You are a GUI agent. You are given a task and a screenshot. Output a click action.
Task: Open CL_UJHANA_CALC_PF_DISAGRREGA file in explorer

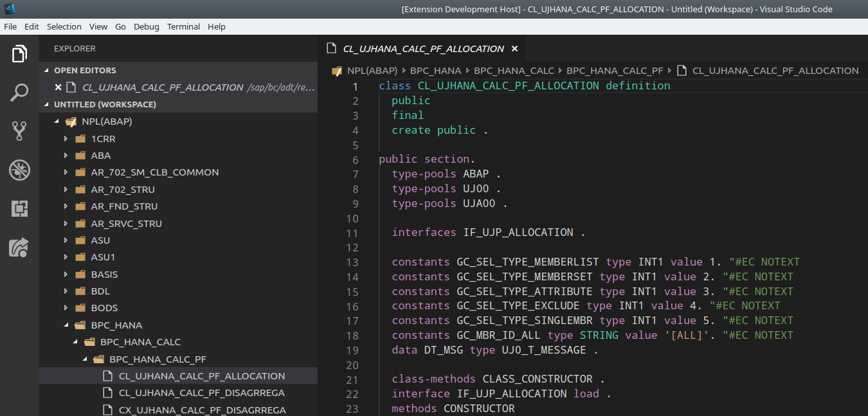click(201, 392)
